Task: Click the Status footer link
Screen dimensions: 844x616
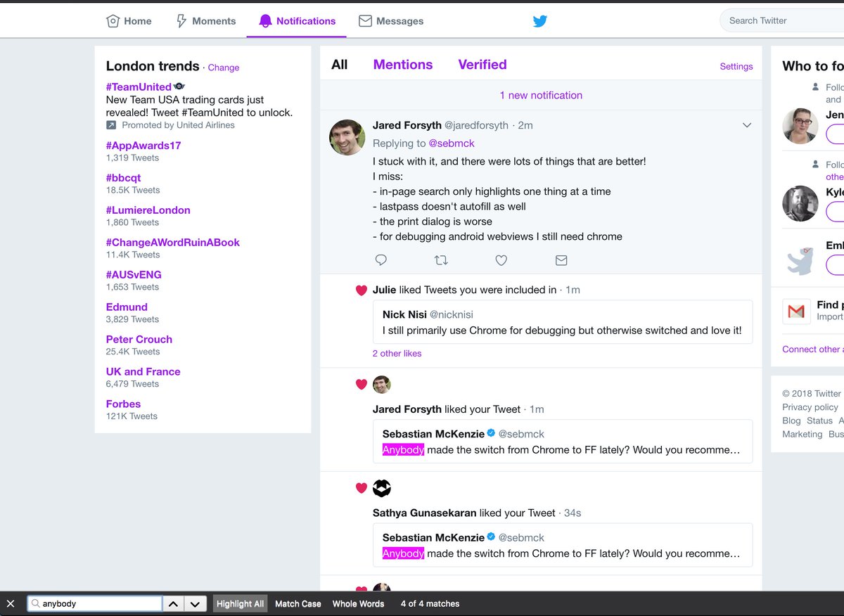Action: (819, 421)
